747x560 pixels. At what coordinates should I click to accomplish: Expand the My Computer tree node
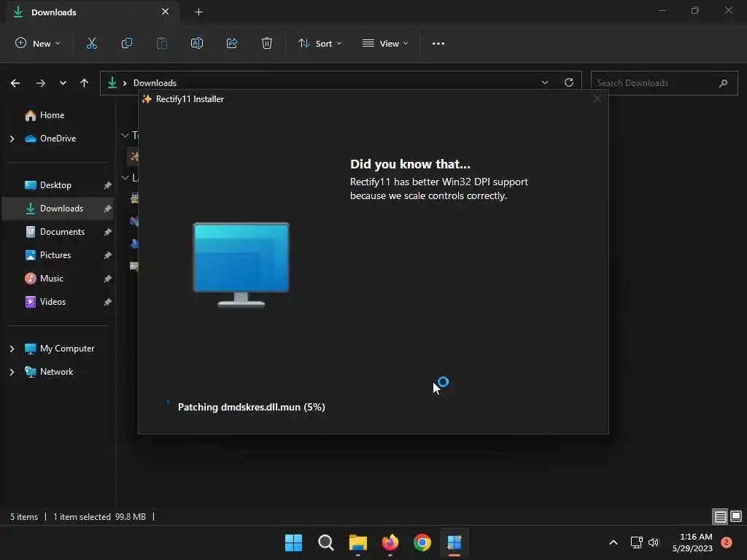[x=12, y=349]
